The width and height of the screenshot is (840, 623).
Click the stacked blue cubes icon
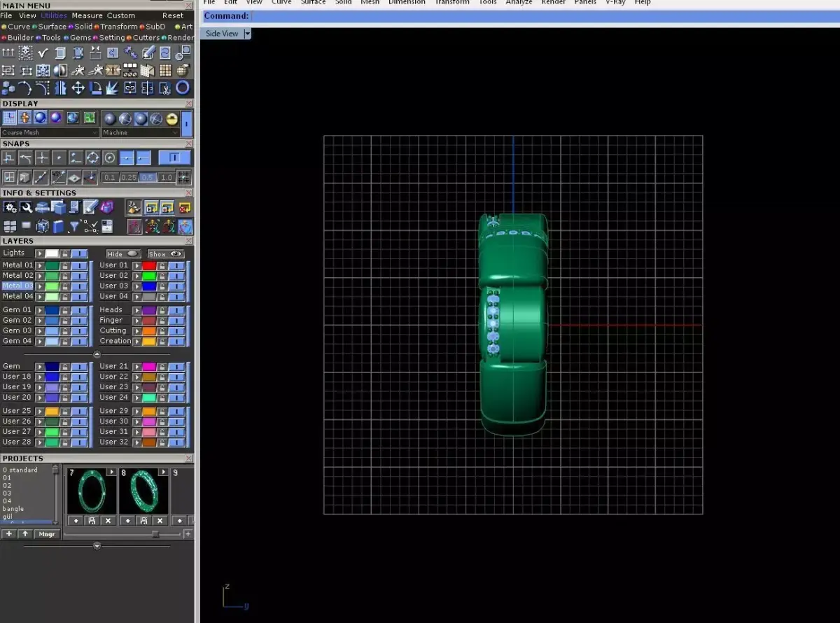[8, 87]
